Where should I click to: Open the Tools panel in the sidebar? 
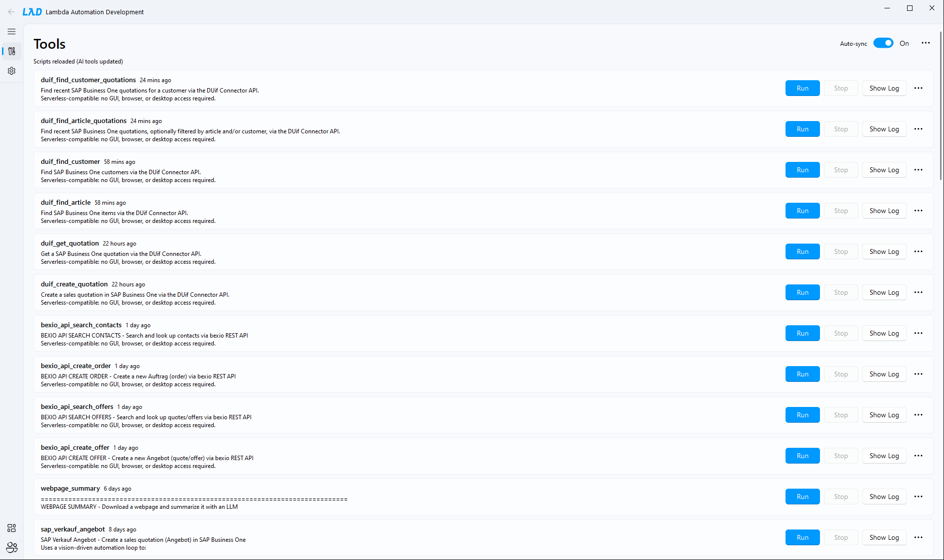(11, 51)
